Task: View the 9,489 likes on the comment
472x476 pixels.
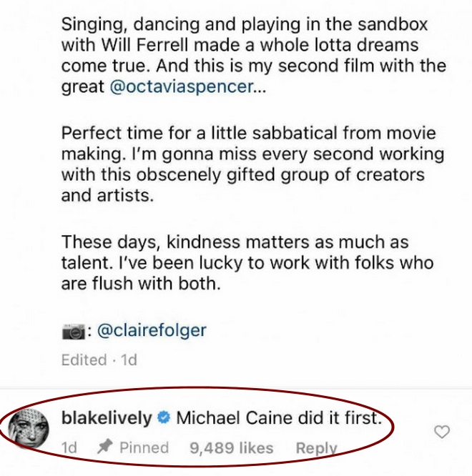Action: click(232, 448)
